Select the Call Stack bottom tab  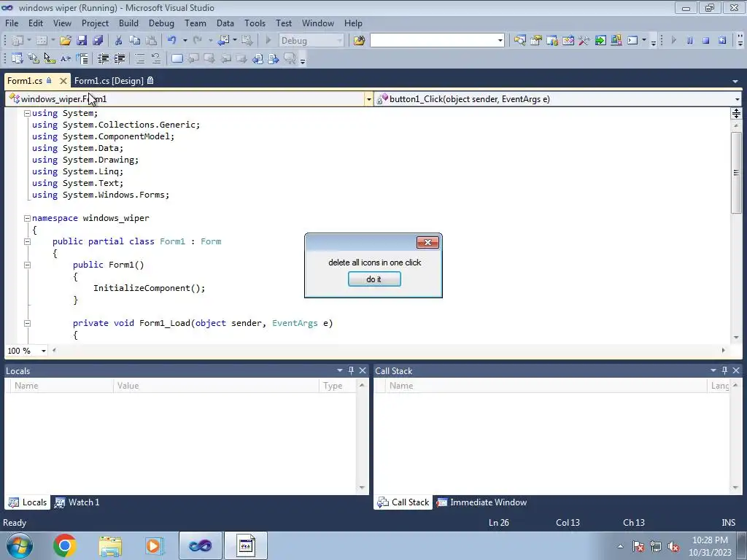[x=403, y=502]
